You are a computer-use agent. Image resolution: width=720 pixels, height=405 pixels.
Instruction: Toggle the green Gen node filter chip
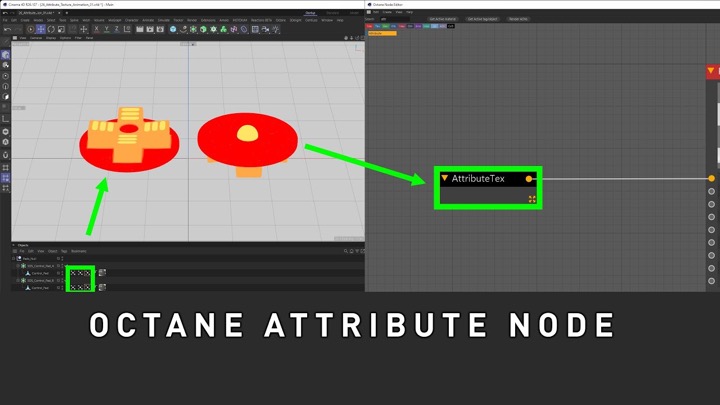tap(385, 26)
